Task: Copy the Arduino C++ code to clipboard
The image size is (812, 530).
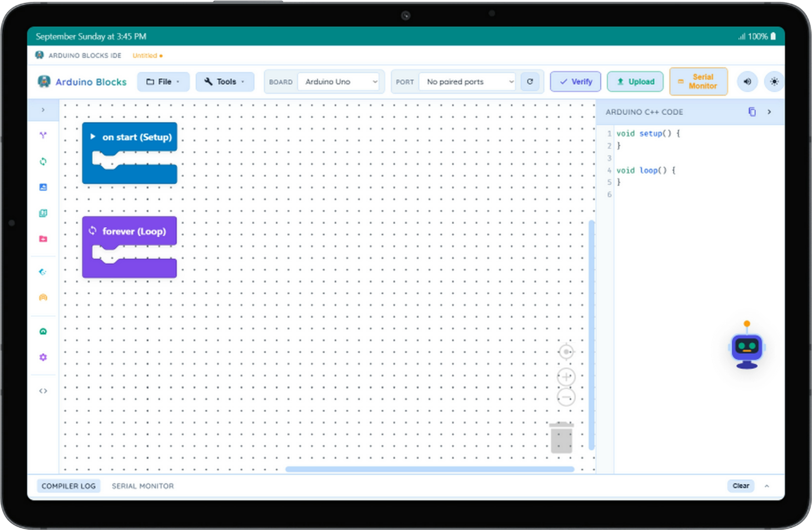Action: point(752,112)
